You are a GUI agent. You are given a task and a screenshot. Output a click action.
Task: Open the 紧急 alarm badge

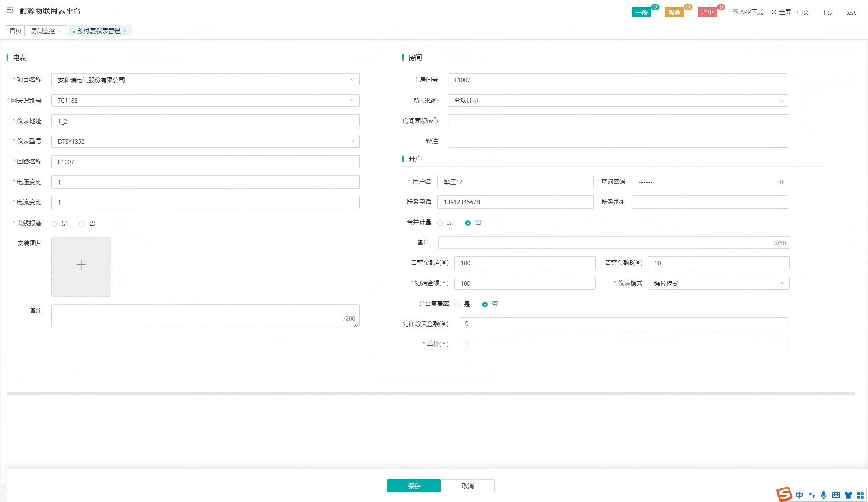[675, 12]
